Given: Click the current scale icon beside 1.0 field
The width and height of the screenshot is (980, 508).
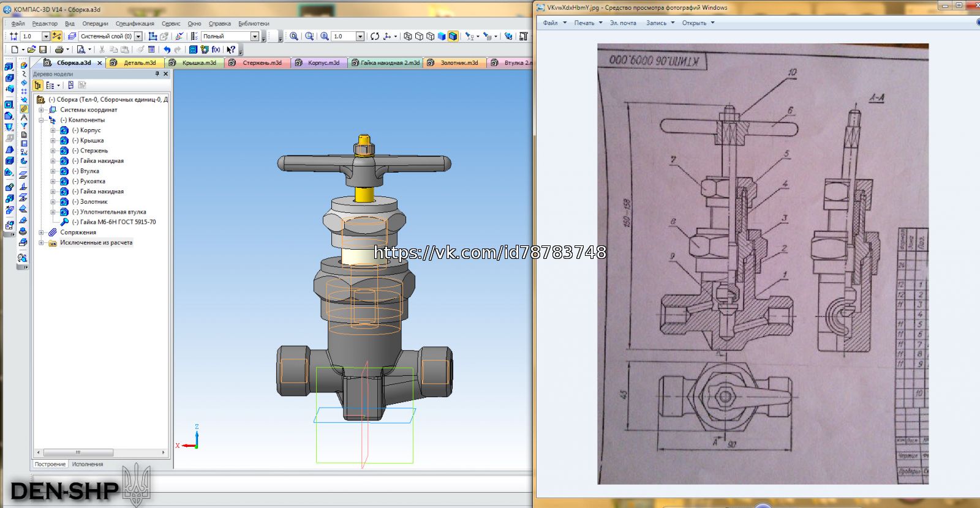Looking at the screenshot, I should click(13, 36).
